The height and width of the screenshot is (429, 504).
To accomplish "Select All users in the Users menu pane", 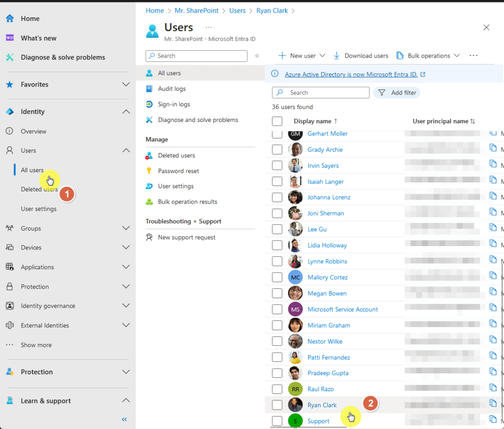I will pyautogui.click(x=200, y=73).
